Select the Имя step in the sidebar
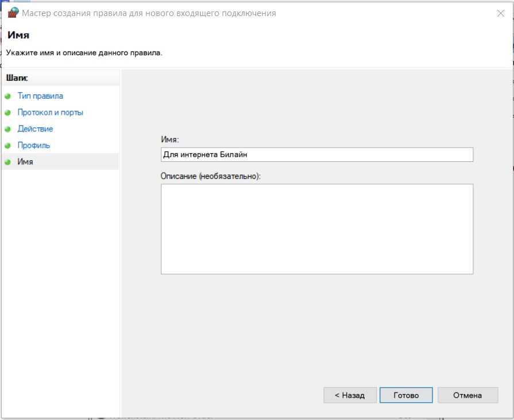 pos(25,162)
